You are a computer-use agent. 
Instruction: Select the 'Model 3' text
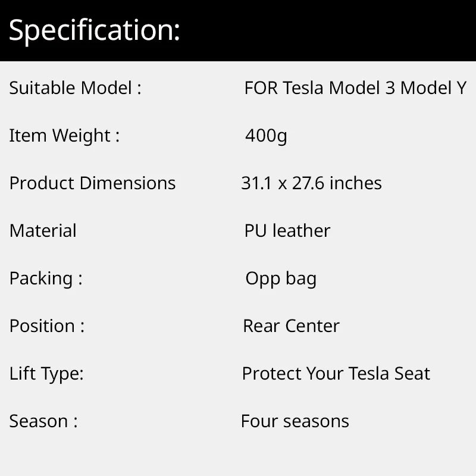[x=362, y=88]
